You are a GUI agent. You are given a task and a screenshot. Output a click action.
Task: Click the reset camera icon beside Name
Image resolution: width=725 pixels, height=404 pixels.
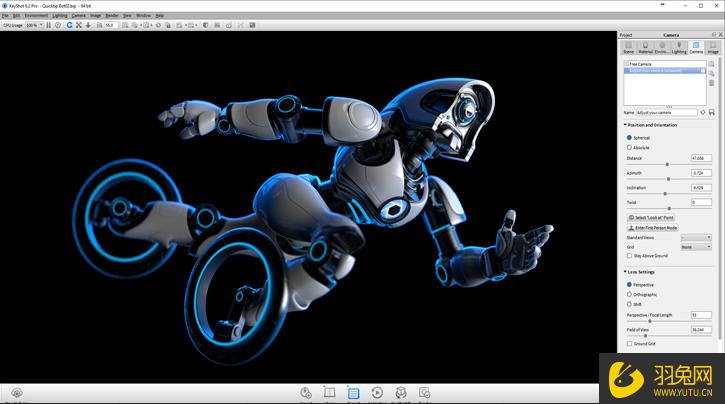[703, 112]
